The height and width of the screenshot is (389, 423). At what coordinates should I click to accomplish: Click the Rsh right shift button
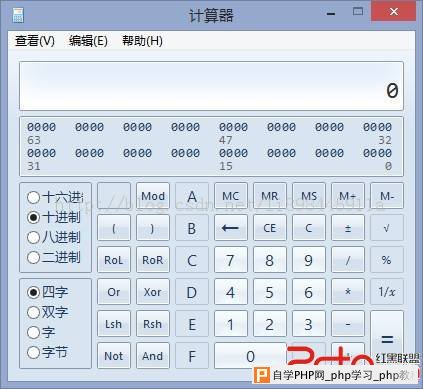pyautogui.click(x=153, y=324)
